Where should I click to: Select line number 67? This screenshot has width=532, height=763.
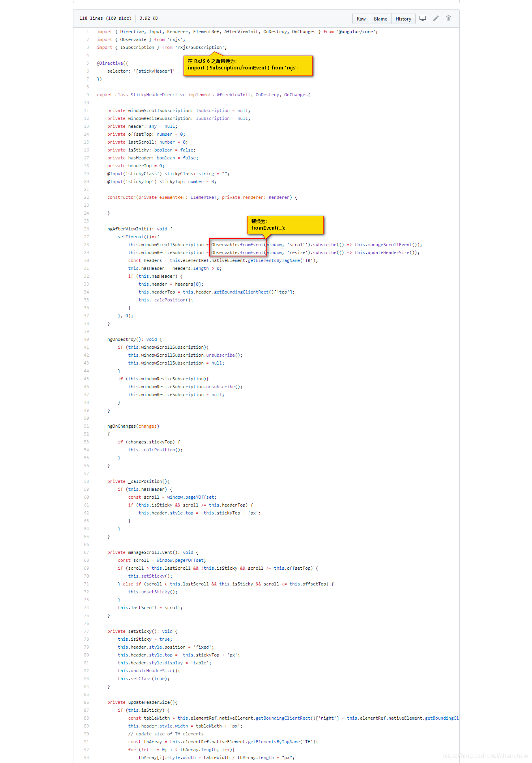pyautogui.click(x=86, y=552)
